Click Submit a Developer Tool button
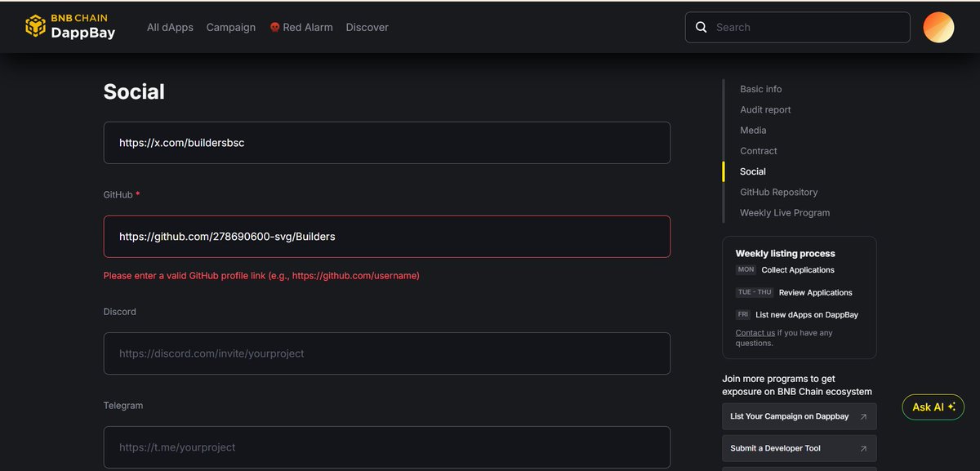980x471 pixels. pos(800,448)
